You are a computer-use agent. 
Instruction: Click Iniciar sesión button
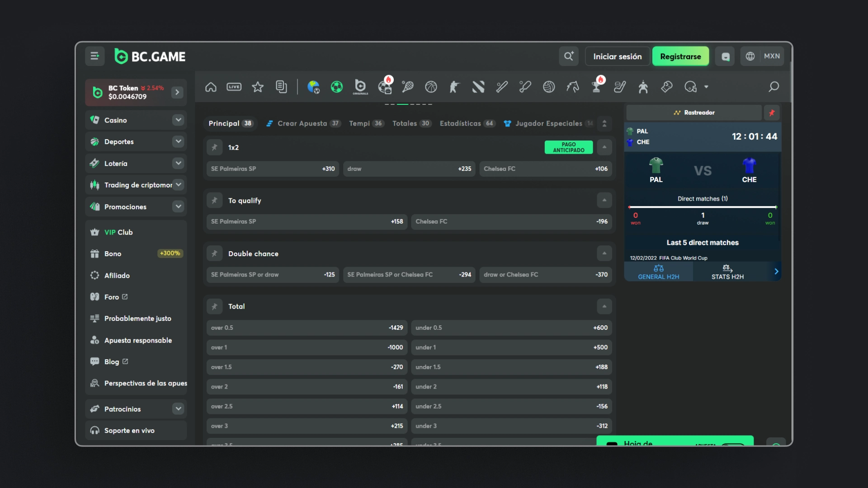(618, 56)
